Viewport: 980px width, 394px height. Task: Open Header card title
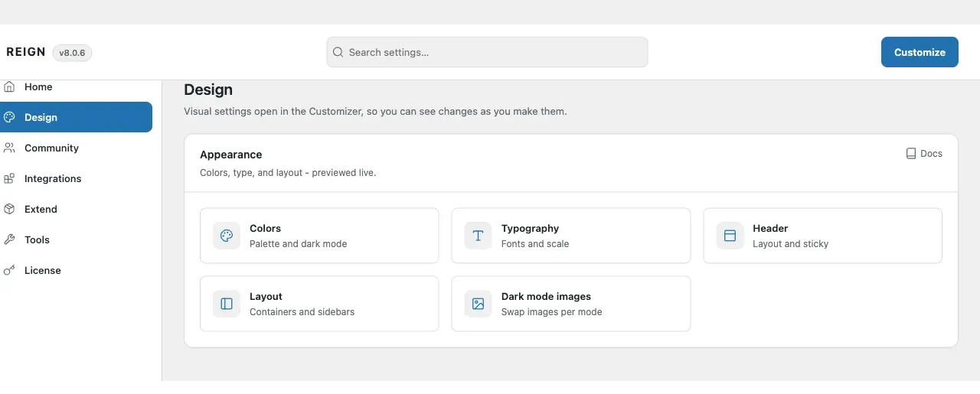pyautogui.click(x=770, y=228)
